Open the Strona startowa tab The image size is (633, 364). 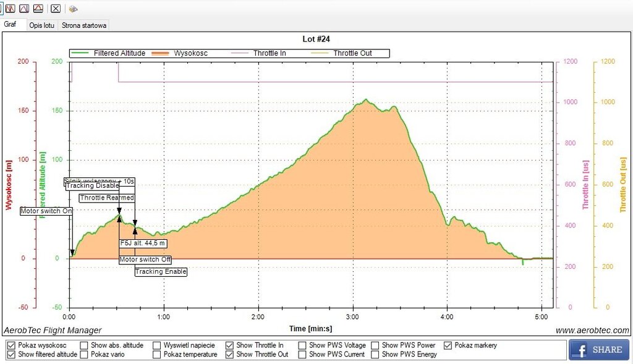pos(84,25)
